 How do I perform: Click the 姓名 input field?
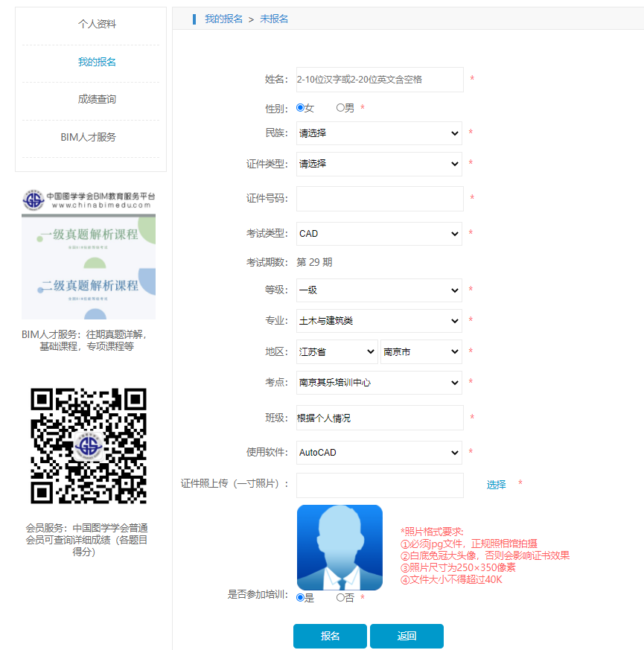coord(380,80)
